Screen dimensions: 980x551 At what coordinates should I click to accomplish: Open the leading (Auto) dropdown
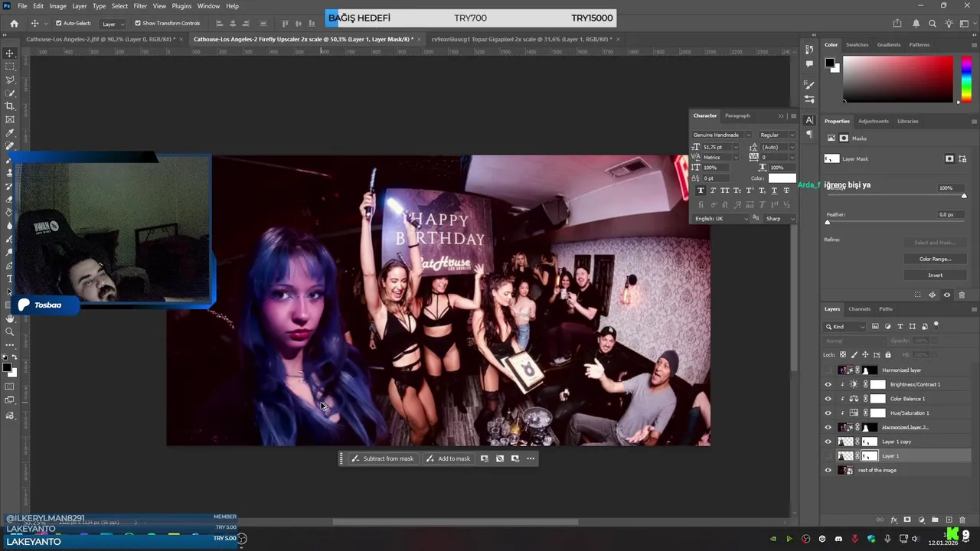792,147
